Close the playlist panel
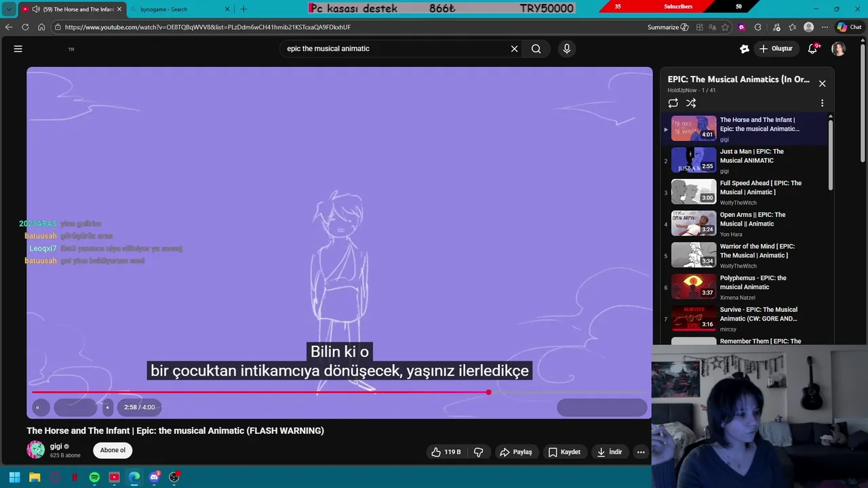868x488 pixels. [x=822, y=83]
